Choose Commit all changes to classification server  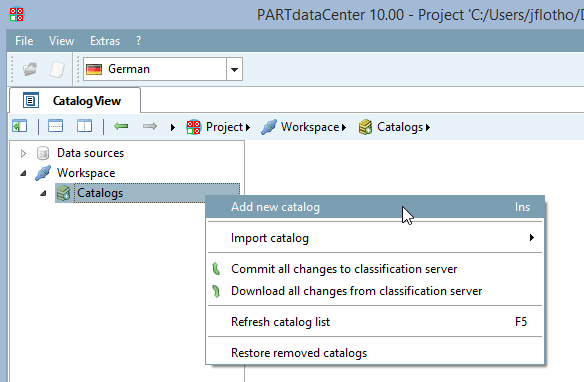[x=375, y=269]
